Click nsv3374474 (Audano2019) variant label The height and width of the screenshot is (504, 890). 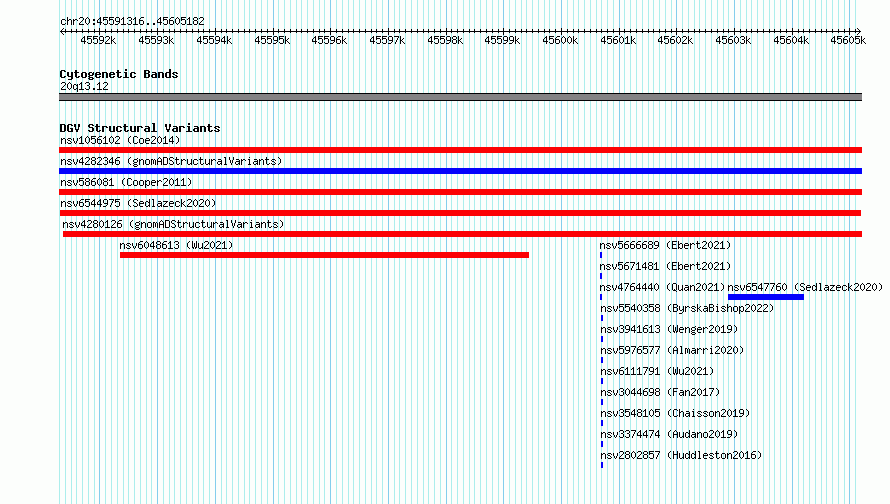point(669,434)
